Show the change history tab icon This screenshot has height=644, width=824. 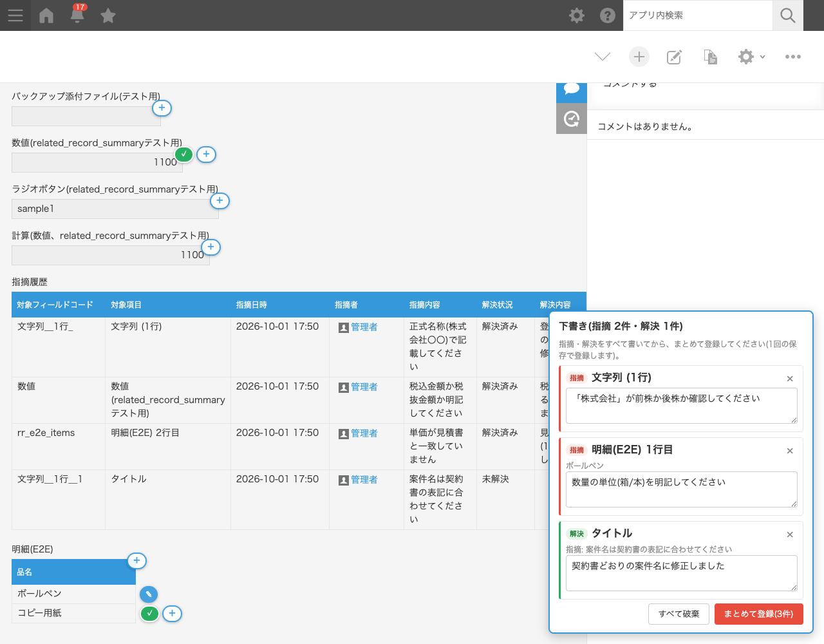pos(572,118)
